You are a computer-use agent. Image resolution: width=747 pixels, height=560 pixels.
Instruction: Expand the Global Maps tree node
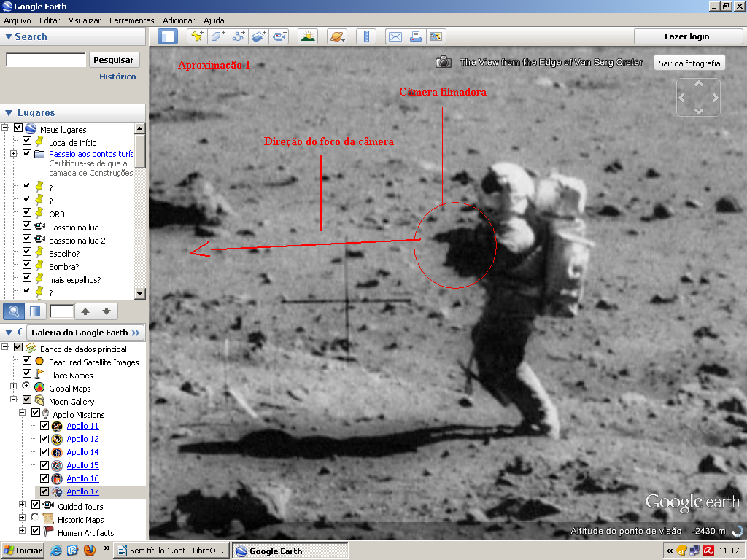click(x=13, y=386)
